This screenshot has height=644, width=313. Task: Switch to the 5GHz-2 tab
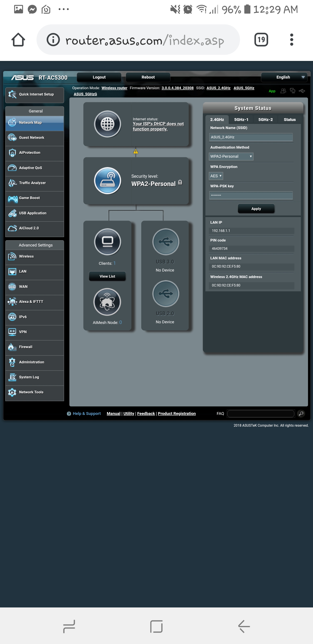click(x=266, y=120)
